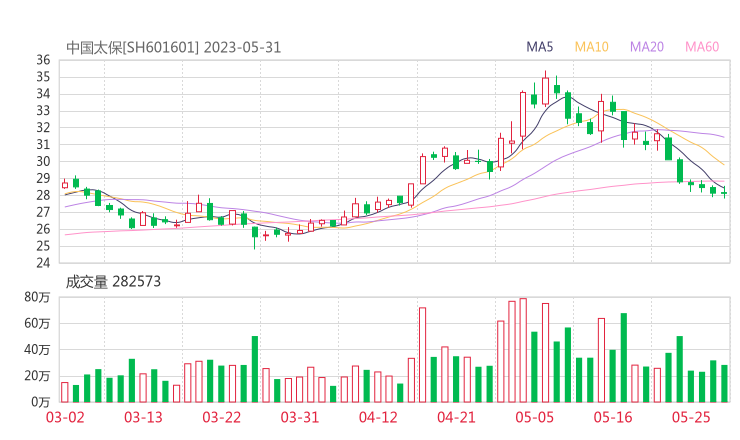
Task: Click the 04-21 date axis label
Action: (456, 417)
